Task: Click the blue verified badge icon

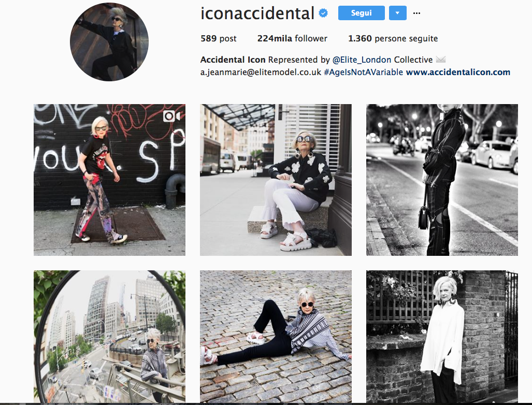Action: tap(323, 13)
